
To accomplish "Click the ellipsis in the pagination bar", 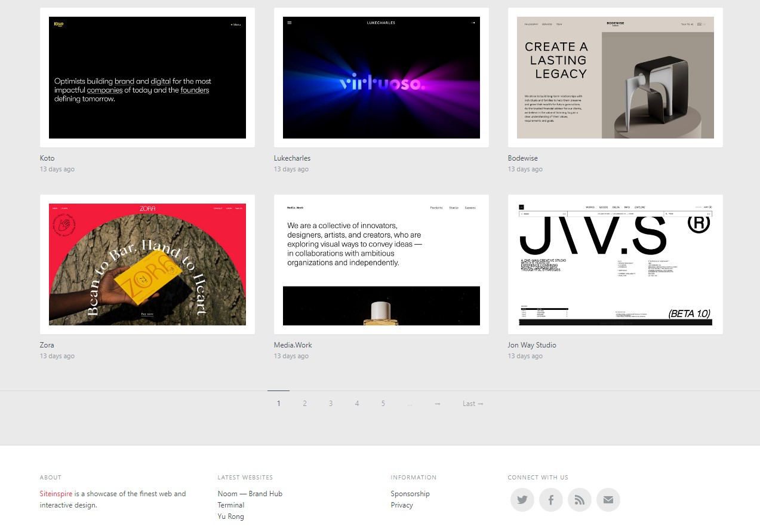I will tap(410, 403).
